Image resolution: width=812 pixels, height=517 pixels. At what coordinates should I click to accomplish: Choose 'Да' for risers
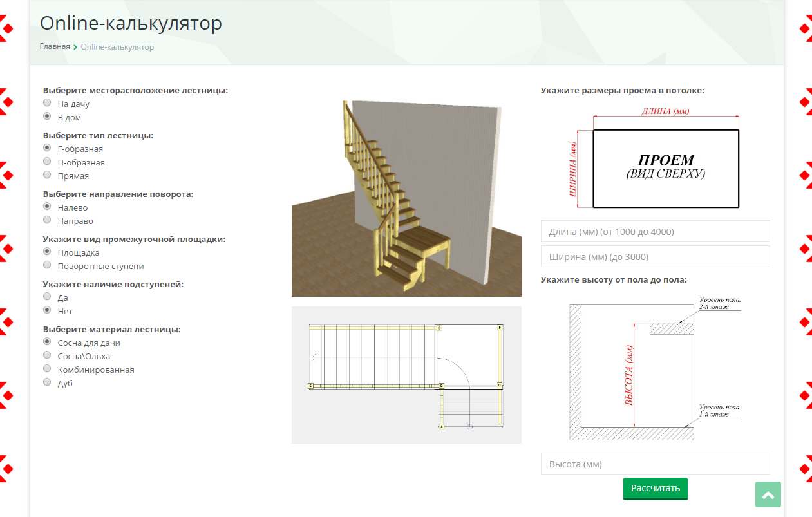click(47, 297)
